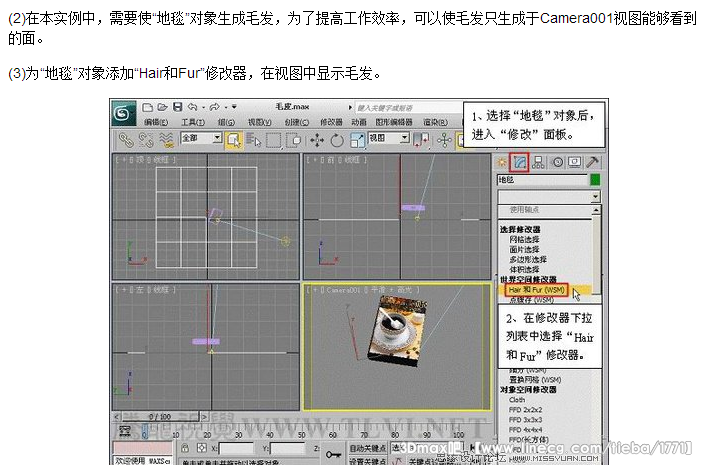The width and height of the screenshot is (721, 465).
Task: Click the 3ds Max application logo button
Action: 123,113
